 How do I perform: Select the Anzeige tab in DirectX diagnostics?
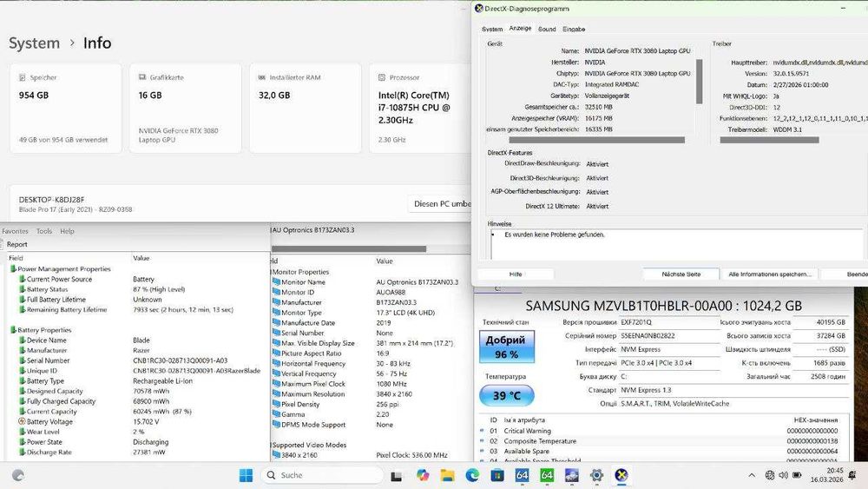(520, 29)
